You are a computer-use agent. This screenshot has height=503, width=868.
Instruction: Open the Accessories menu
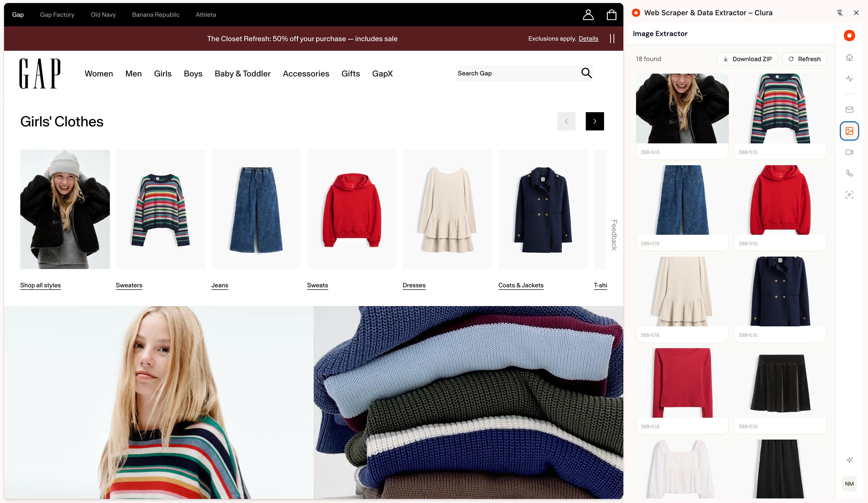click(306, 74)
